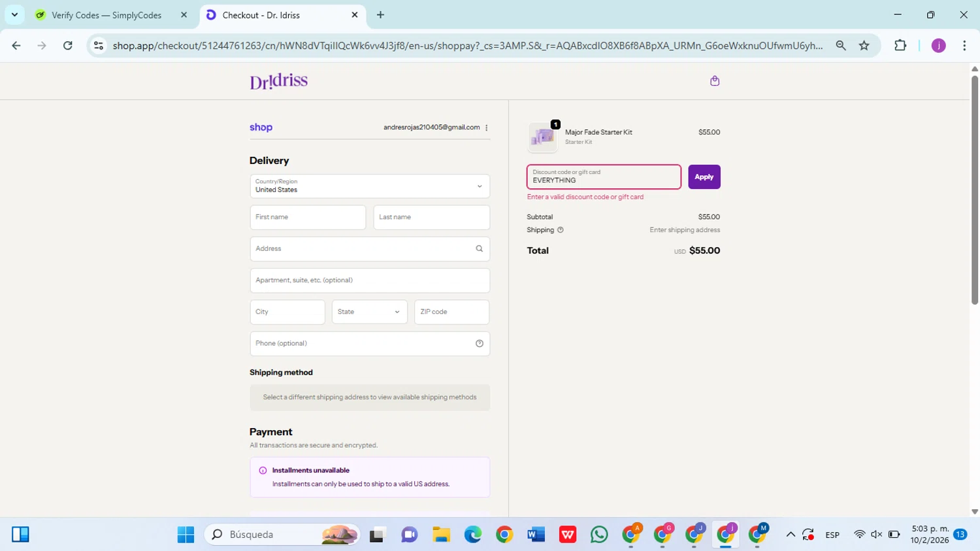Image resolution: width=980 pixels, height=551 pixels.
Task: Open Word from taskbar
Action: coord(536,535)
